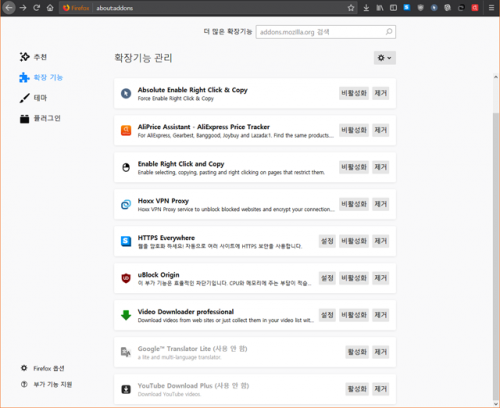
Task: Enable YouTube Download Plus with 활성화
Action: point(357,389)
